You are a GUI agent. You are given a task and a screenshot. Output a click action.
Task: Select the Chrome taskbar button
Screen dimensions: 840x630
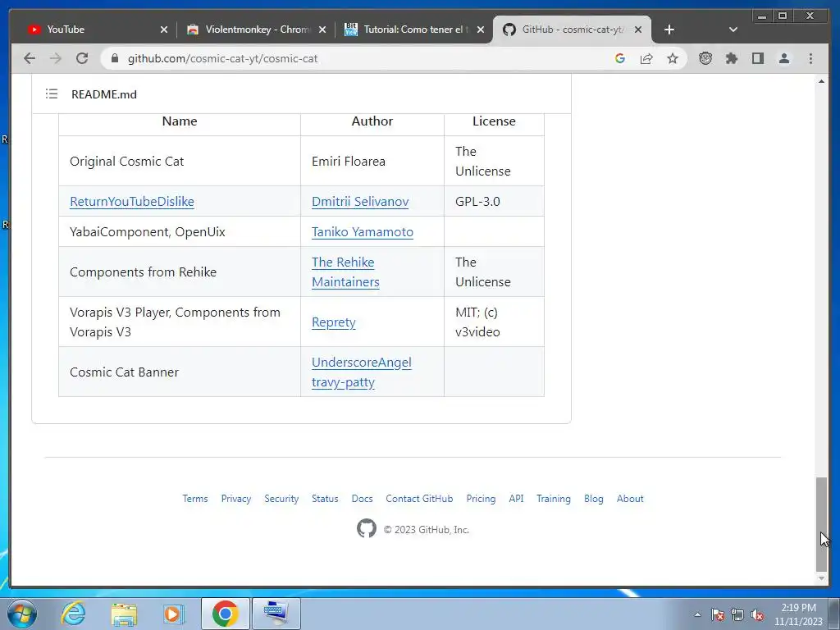pyautogui.click(x=225, y=614)
